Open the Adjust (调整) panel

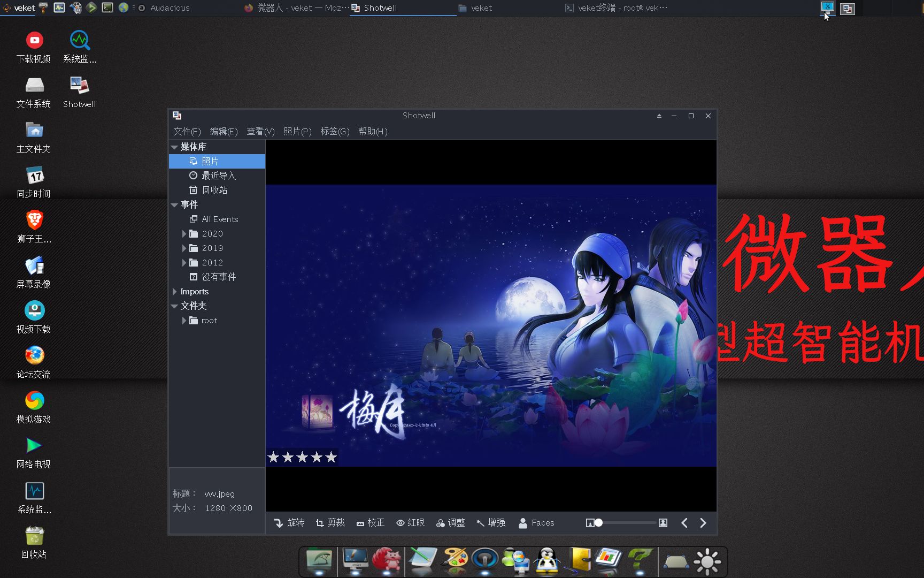tap(450, 523)
